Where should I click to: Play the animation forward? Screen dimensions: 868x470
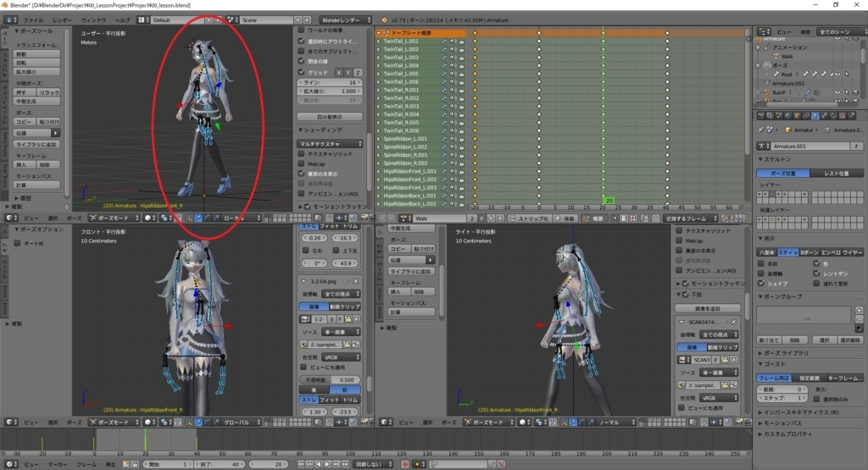point(327,464)
